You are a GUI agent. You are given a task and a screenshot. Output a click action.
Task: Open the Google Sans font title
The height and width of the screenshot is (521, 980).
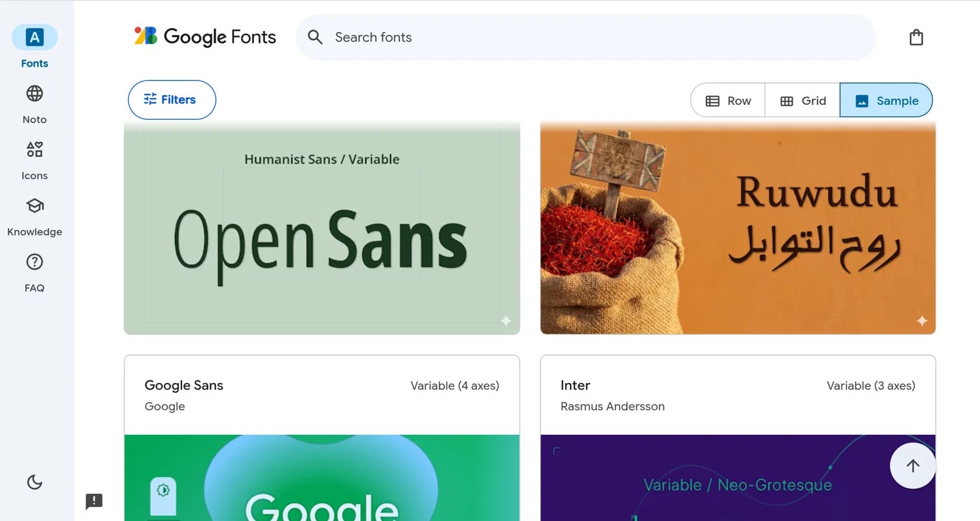tap(184, 385)
